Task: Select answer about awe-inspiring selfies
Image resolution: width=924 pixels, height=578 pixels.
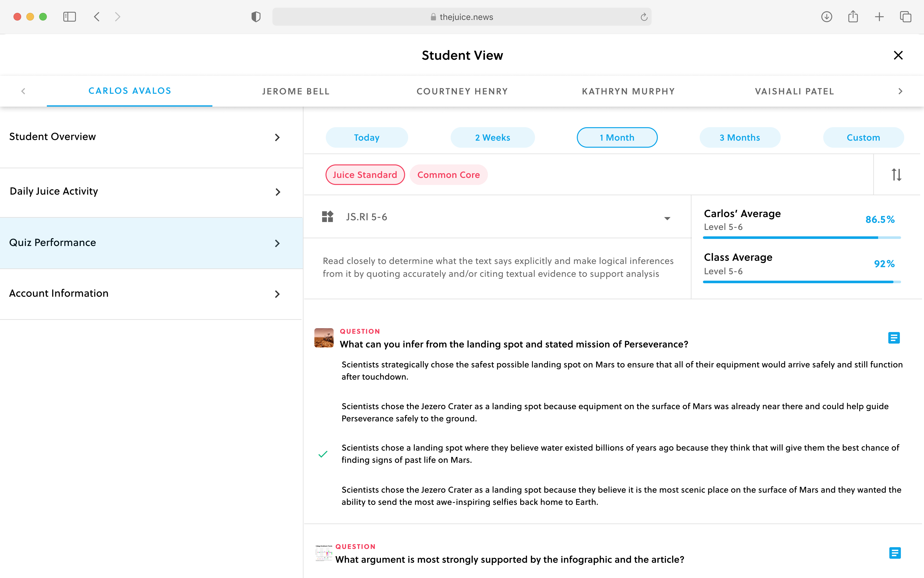Action: coord(621,496)
